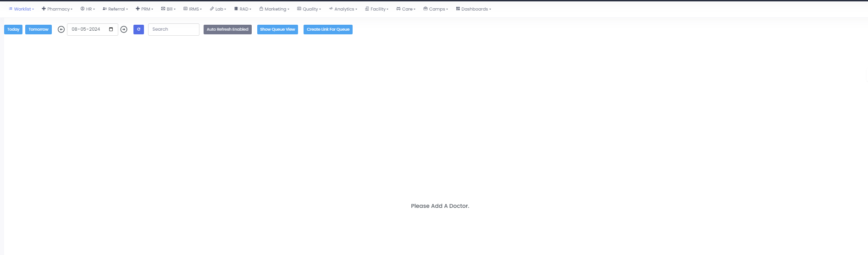This screenshot has width=868, height=255.
Task: Open the Quality menu
Action: (x=309, y=9)
